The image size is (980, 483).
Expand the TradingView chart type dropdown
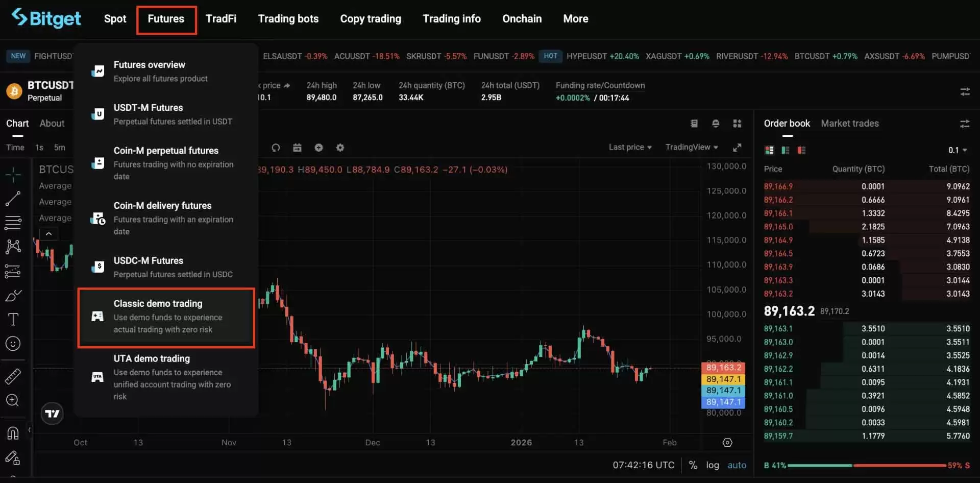(x=691, y=147)
